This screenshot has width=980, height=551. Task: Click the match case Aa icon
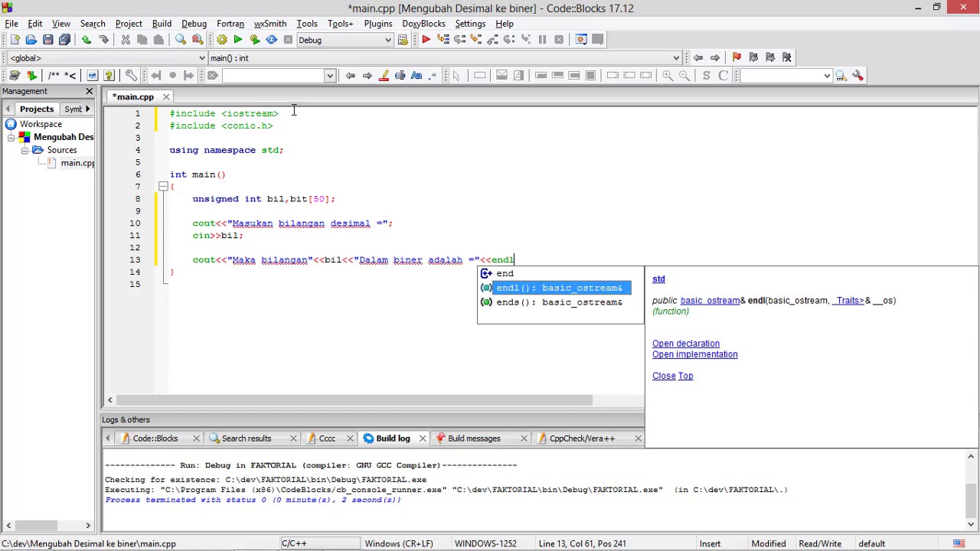(416, 75)
